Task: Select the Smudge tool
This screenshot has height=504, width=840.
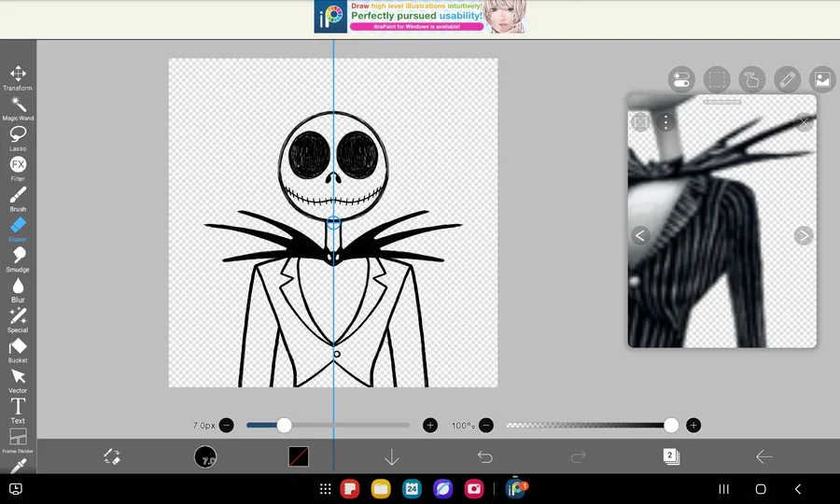Action: coord(18,259)
